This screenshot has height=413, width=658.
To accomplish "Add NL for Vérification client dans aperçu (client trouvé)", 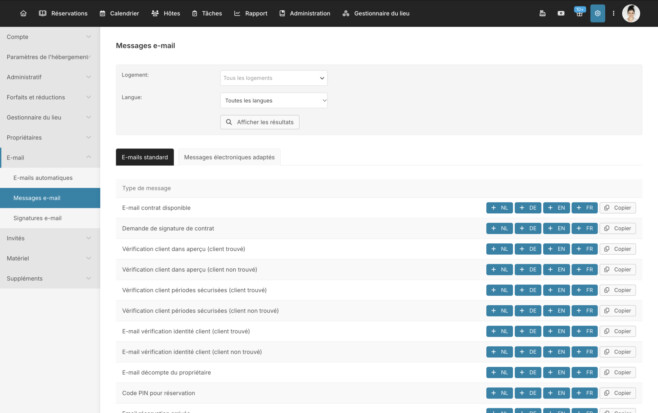I will pyautogui.click(x=499, y=249).
